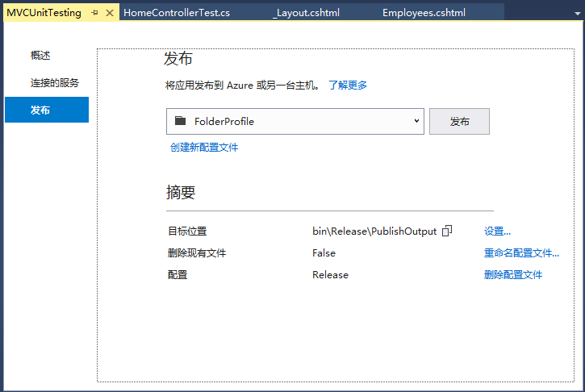Open the 设置... link
The height and width of the screenshot is (392, 585).
click(497, 231)
